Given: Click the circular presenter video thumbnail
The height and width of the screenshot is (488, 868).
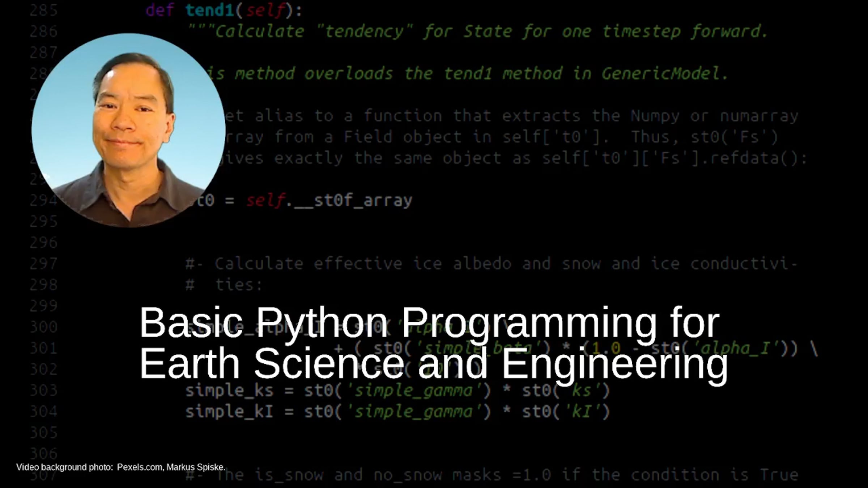Looking at the screenshot, I should click(x=128, y=130).
